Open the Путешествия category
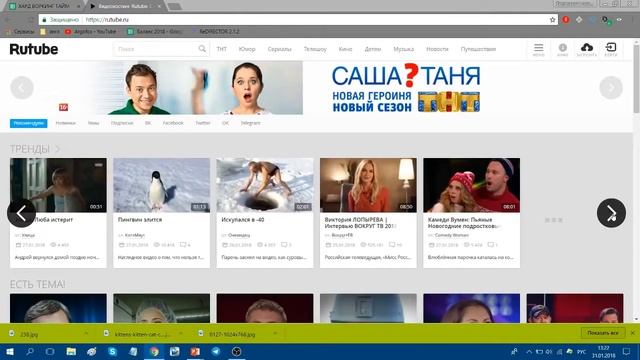The image size is (640, 360). 478,49
